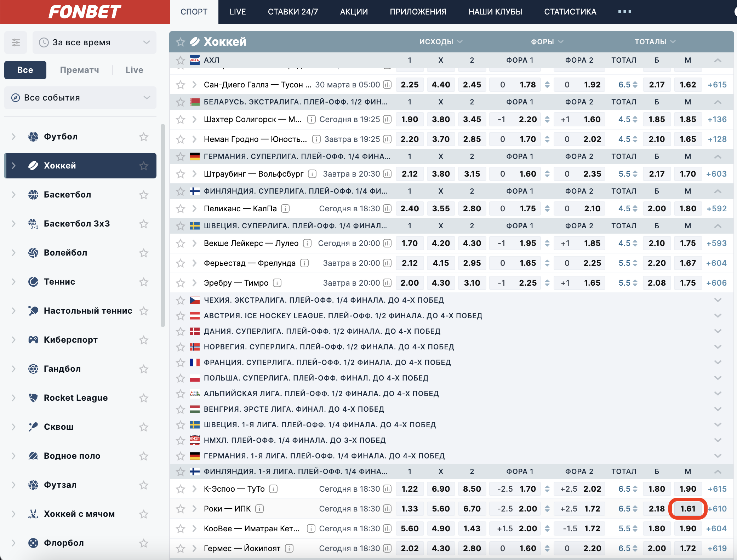Image resolution: width=737 pixels, height=560 pixels.
Task: Click the Гандбол ball icon
Action: click(33, 369)
